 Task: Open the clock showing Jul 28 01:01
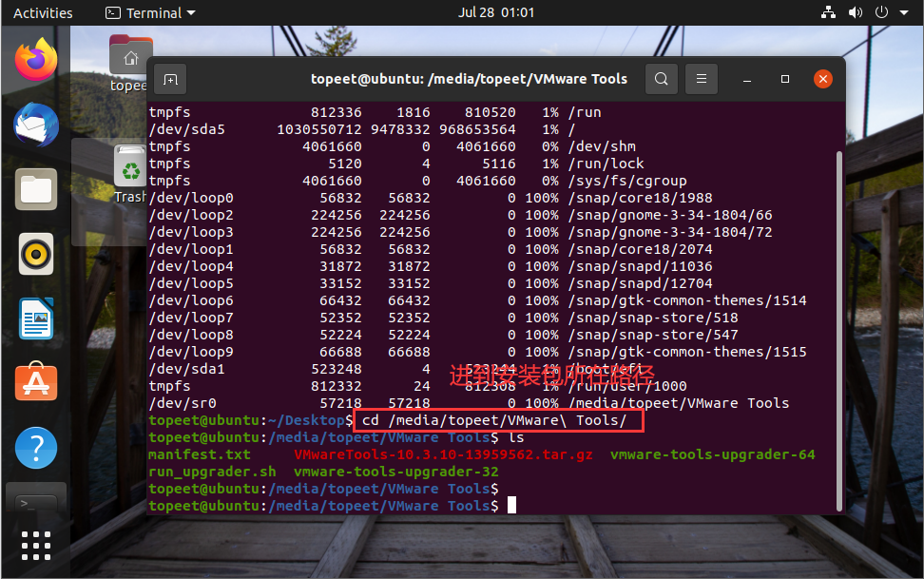click(496, 12)
